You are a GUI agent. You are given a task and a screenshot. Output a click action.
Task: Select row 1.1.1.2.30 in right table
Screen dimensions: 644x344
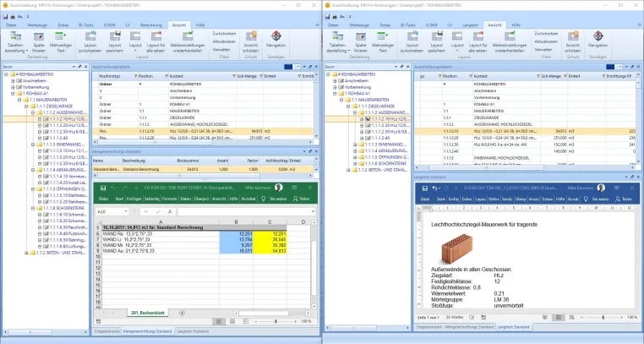click(525, 145)
